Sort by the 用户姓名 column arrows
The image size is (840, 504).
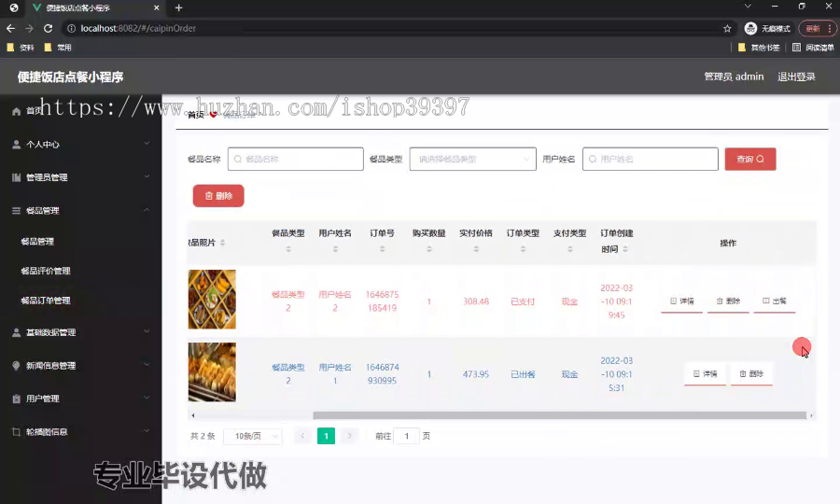[335, 249]
